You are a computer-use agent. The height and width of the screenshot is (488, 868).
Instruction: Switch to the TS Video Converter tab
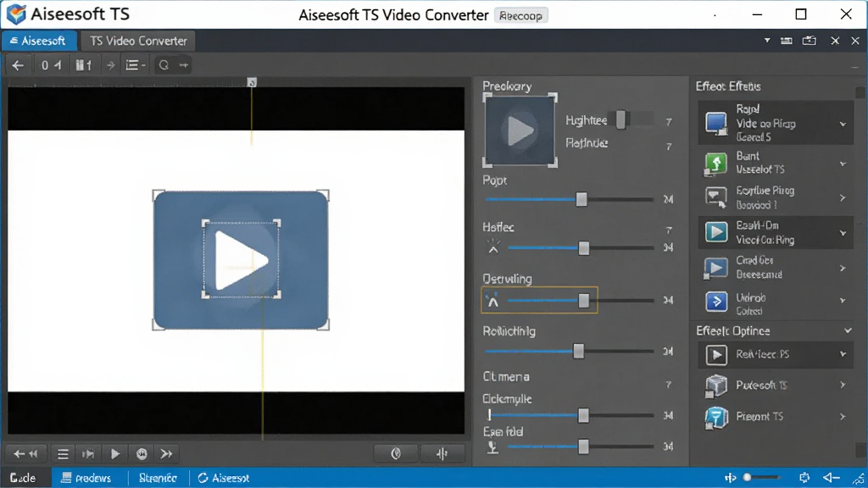[138, 41]
